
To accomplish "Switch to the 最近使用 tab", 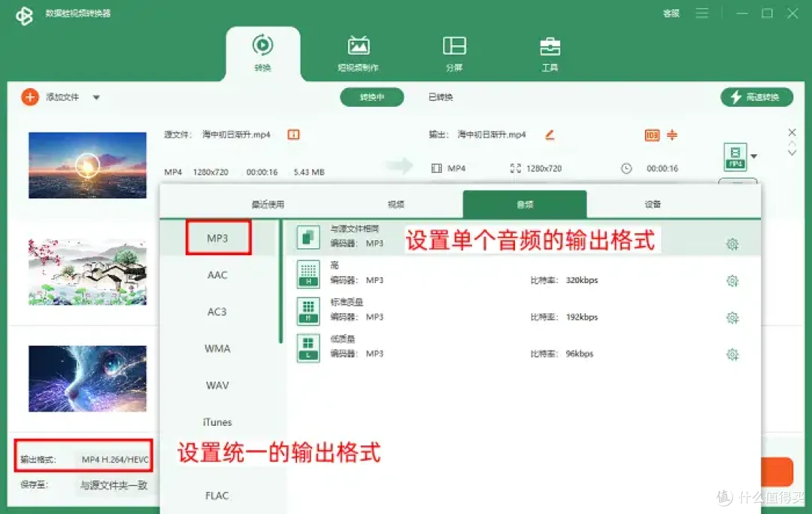I will click(x=268, y=204).
